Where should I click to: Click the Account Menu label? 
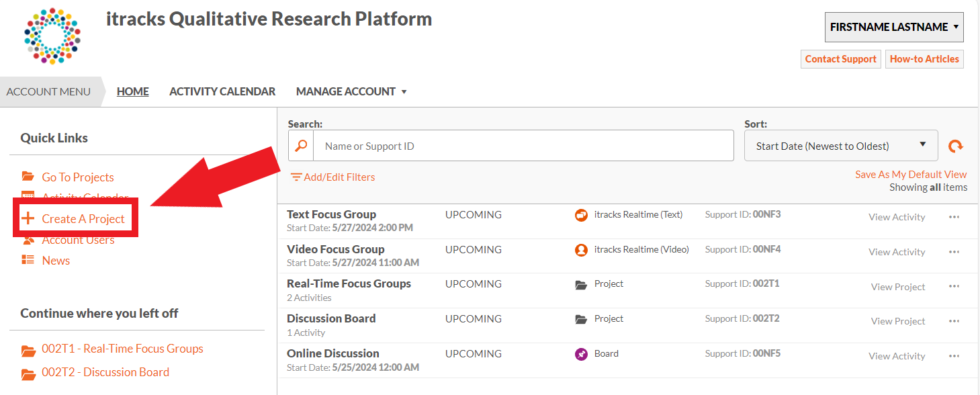pos(48,91)
